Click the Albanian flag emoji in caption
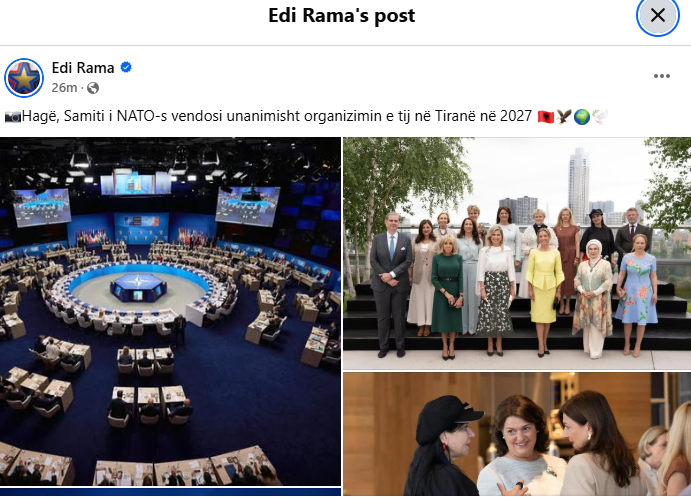The height and width of the screenshot is (497, 691). (546, 117)
